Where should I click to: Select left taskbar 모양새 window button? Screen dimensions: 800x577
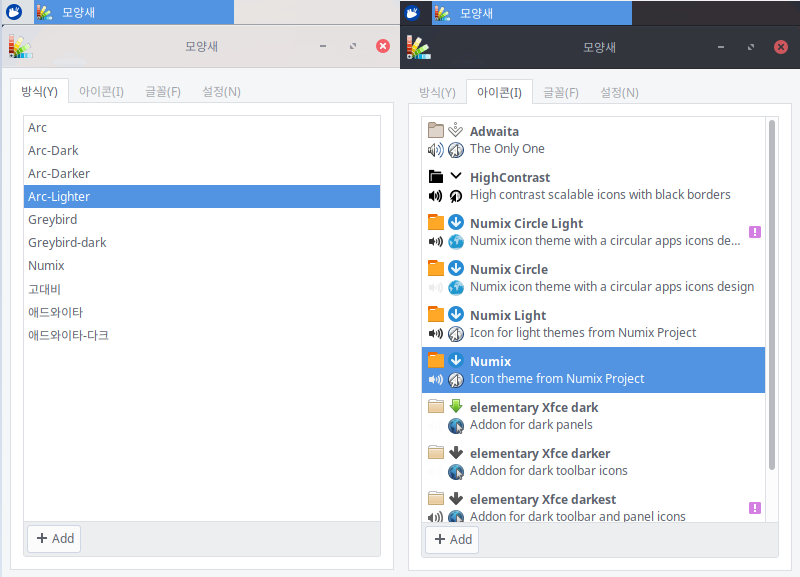pos(134,12)
